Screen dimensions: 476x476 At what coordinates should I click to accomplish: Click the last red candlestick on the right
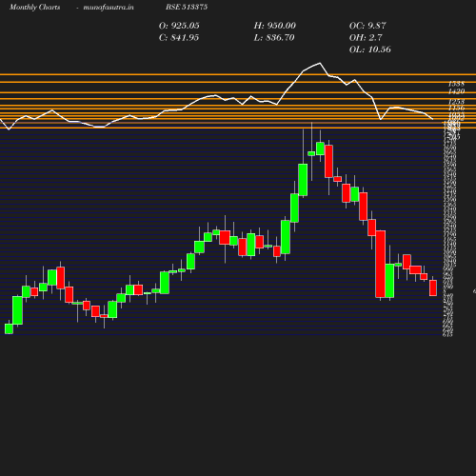[x=433, y=288]
